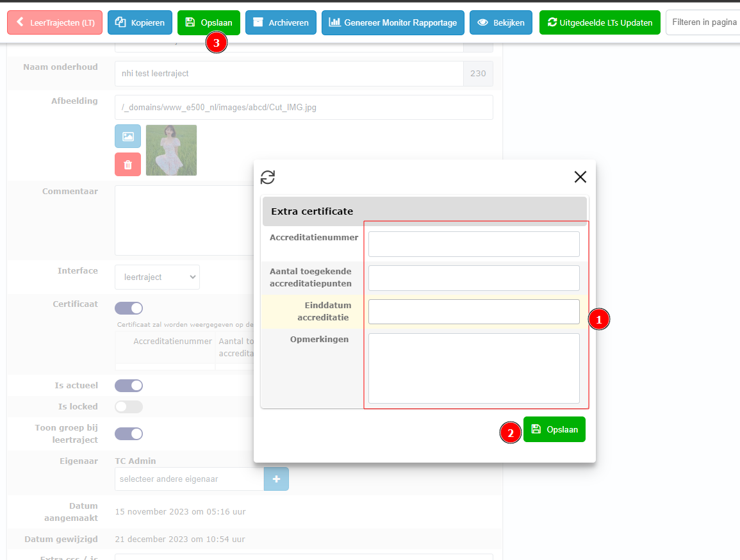Generate report via Genereer Monitor Rapportage
The width and height of the screenshot is (740, 560).
pyautogui.click(x=393, y=22)
